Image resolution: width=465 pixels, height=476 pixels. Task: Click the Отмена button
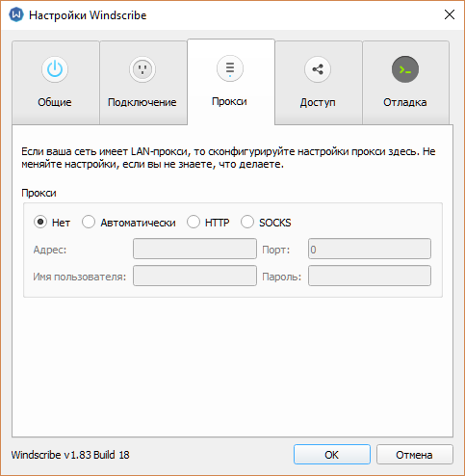click(415, 455)
